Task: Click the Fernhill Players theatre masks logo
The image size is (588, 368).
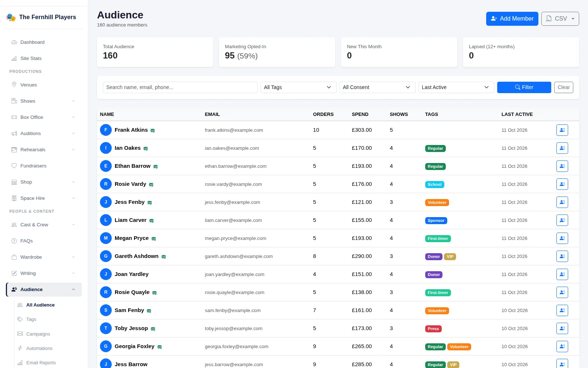Action: (11, 17)
